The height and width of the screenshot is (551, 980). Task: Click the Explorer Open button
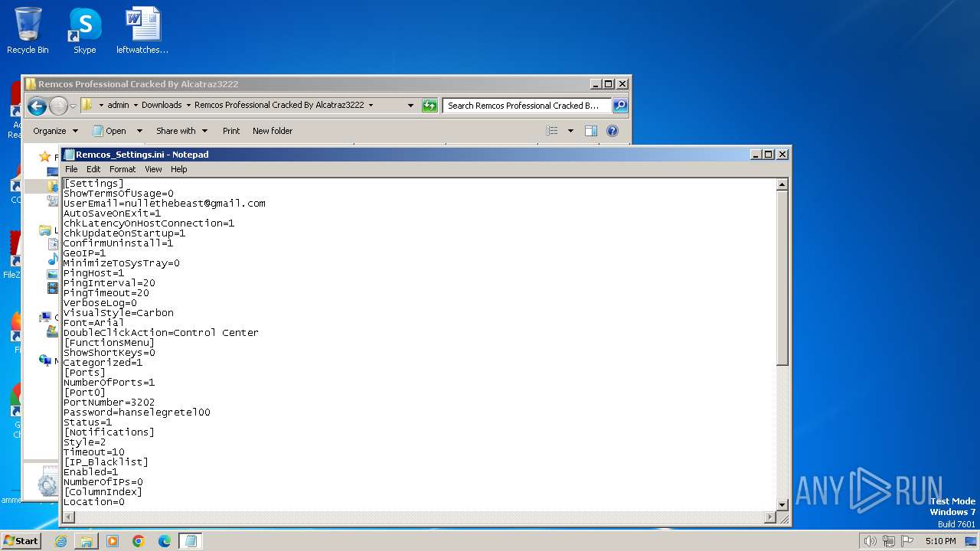tap(109, 131)
